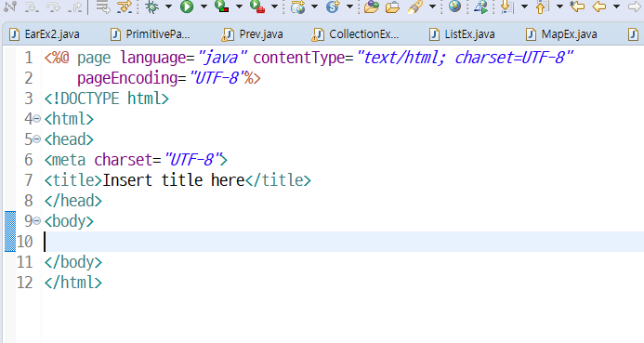Open the Run configurations dropdown arrow
This screenshot has height=343, width=644.
[204, 7]
